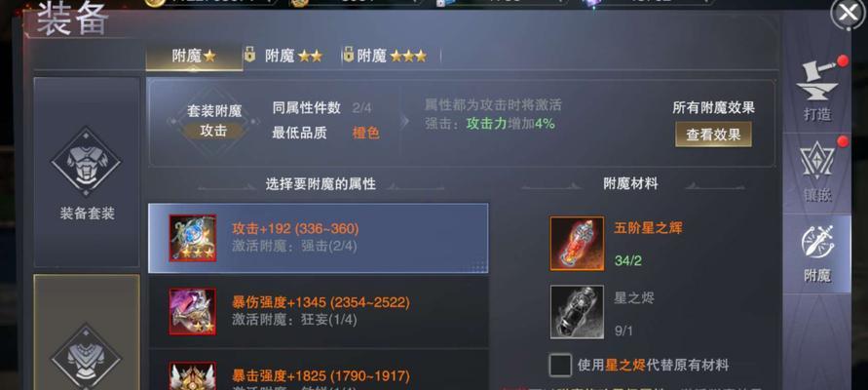This screenshot has height=390, width=868.
Task: Enable 使用星之烬代替原有材料 checkbox
Action: [560, 365]
